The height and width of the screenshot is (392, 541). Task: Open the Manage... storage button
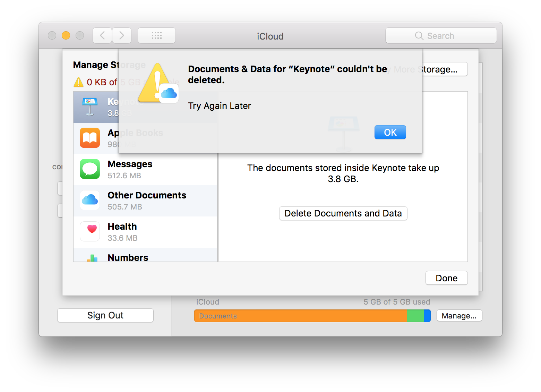click(x=459, y=316)
